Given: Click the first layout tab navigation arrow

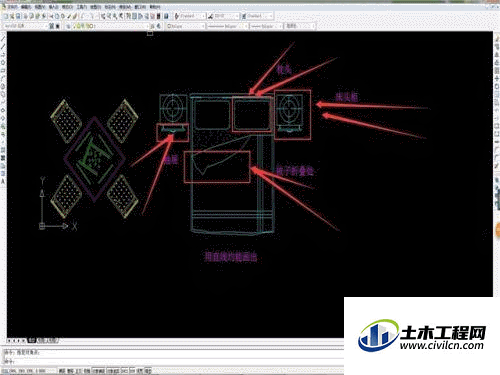Looking at the screenshot, I should (x=9, y=341).
